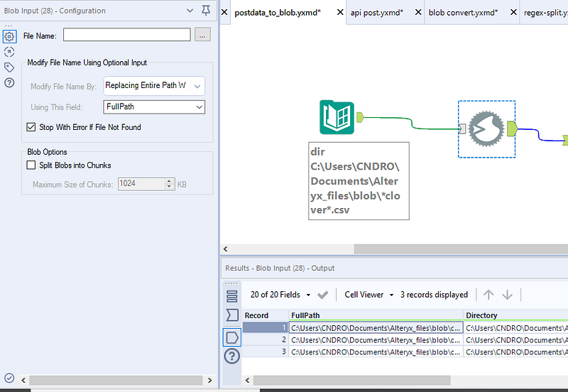Click FullPath cell in record 1
Screen dimensions: 568x392
tap(376, 327)
